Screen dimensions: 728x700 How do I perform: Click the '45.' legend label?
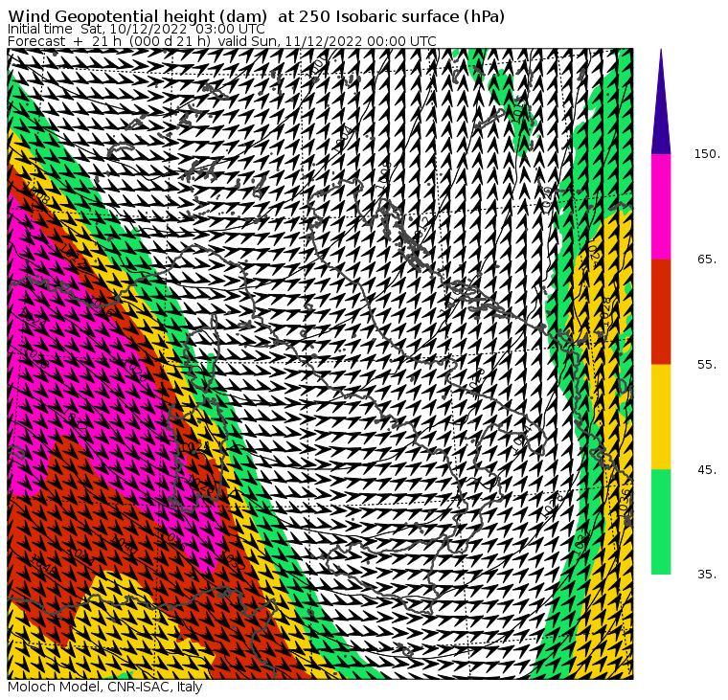pos(707,470)
